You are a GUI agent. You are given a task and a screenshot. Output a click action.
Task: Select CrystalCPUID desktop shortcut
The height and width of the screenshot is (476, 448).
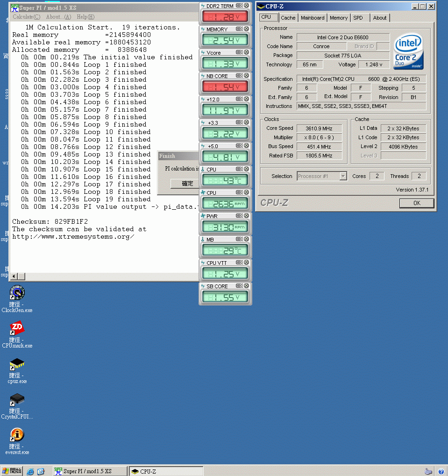pos(17,406)
